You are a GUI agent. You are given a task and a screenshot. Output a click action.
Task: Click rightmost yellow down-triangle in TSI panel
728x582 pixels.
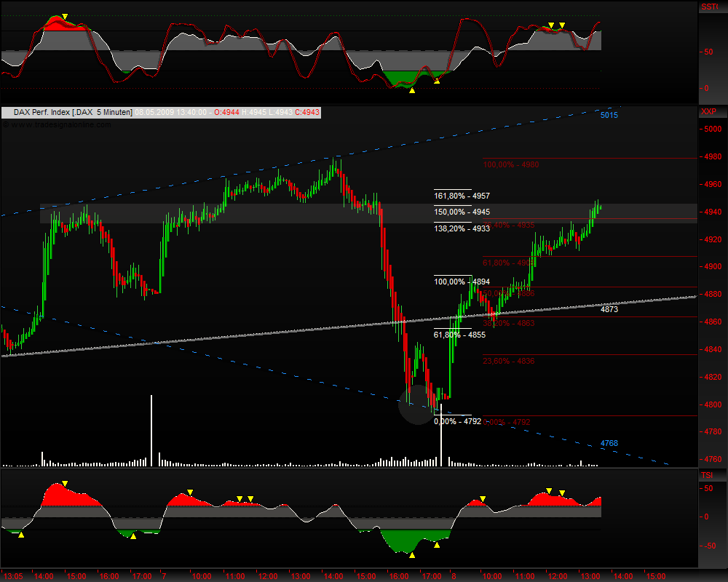pyautogui.click(x=561, y=493)
